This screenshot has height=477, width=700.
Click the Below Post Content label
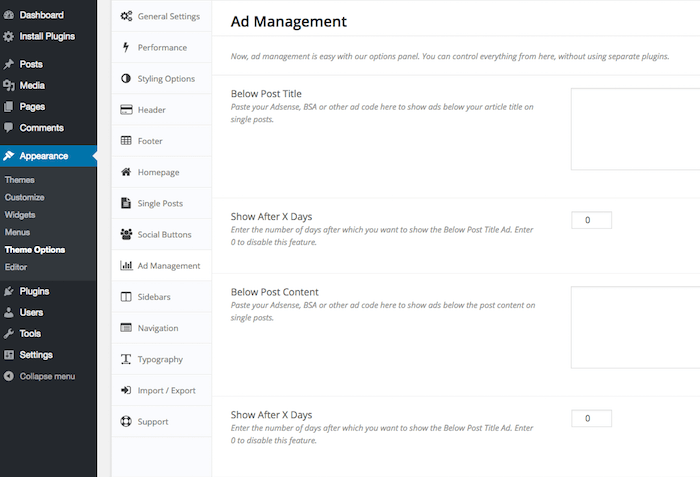[x=275, y=292]
